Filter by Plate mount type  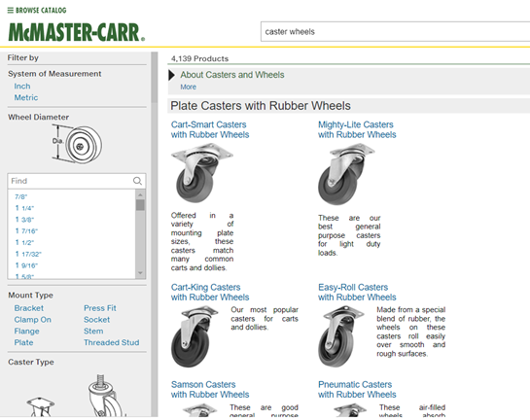[x=23, y=342]
